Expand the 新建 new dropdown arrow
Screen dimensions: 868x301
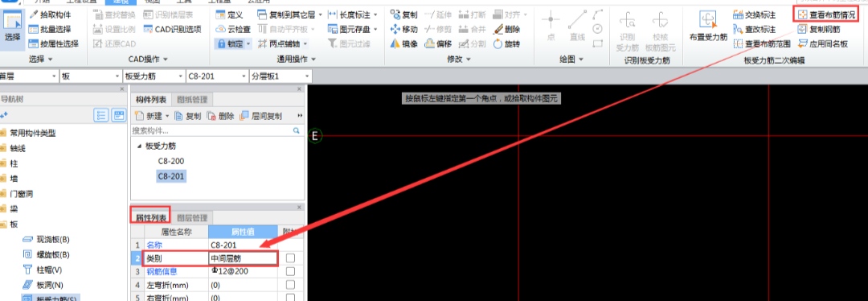(x=167, y=116)
